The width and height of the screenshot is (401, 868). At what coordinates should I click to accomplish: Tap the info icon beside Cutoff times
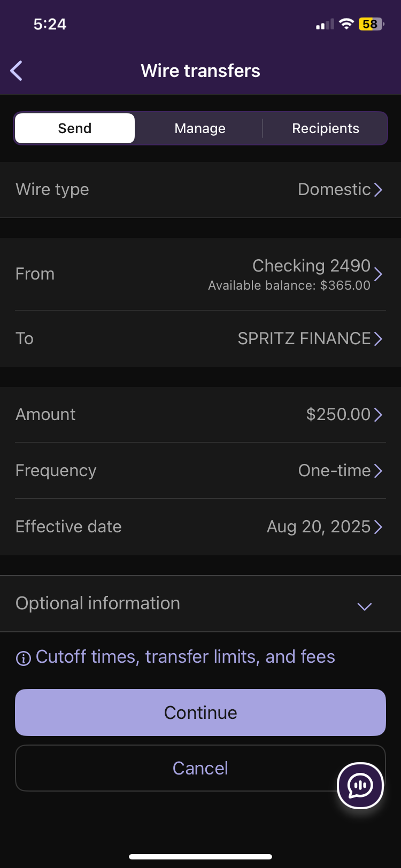(x=24, y=658)
